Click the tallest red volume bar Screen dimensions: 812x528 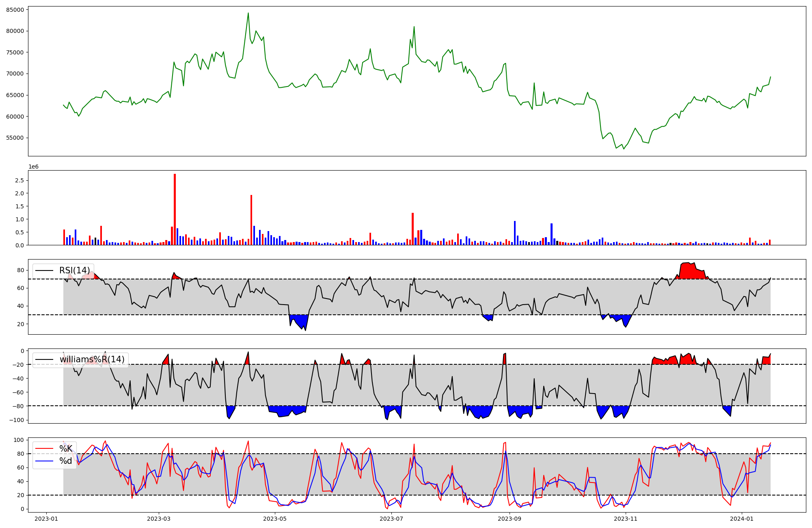coord(175,209)
